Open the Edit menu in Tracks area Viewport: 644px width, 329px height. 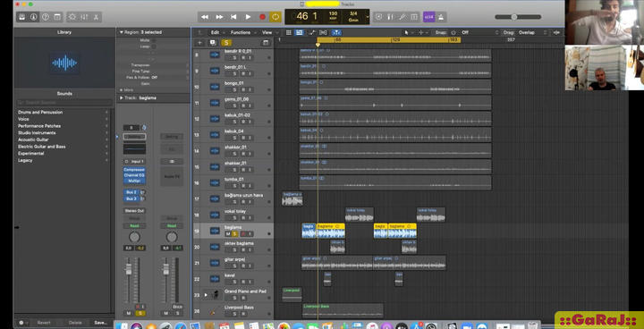tap(216, 32)
